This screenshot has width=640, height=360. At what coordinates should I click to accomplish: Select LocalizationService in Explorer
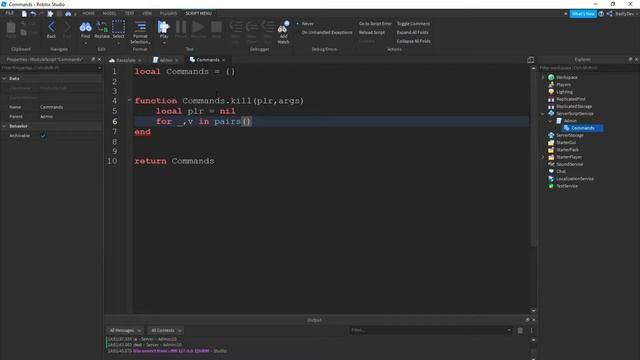coord(575,179)
